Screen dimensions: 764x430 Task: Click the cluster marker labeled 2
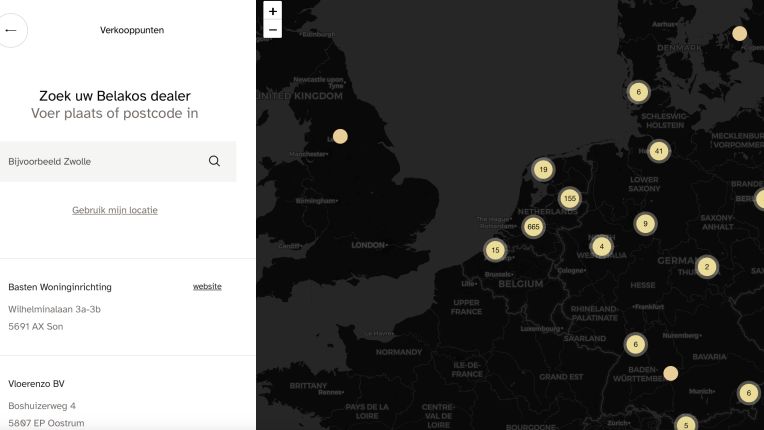[707, 267]
